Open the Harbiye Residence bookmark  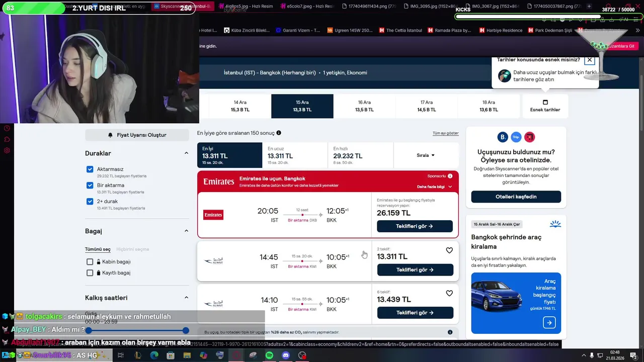500,30
